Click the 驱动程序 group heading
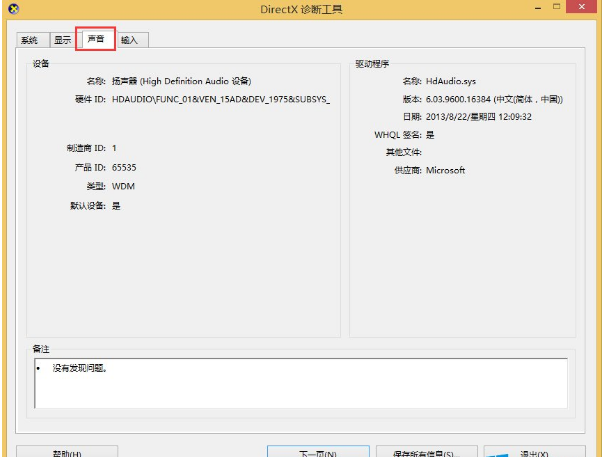This screenshot has height=457, width=602. (x=372, y=64)
